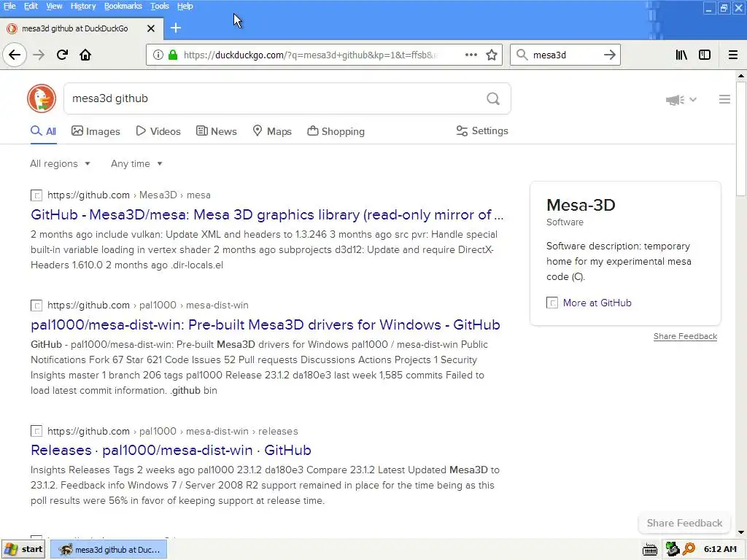Open a new browser tab

click(176, 28)
